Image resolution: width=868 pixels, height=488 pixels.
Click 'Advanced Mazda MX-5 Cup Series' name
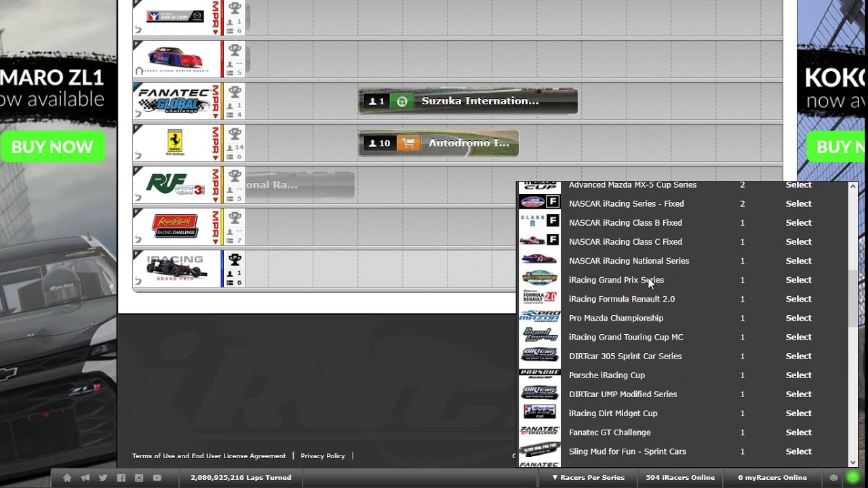tap(633, 184)
